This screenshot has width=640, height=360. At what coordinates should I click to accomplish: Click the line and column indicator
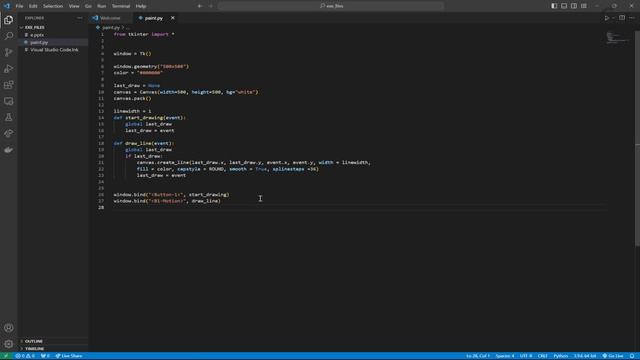coord(478,356)
